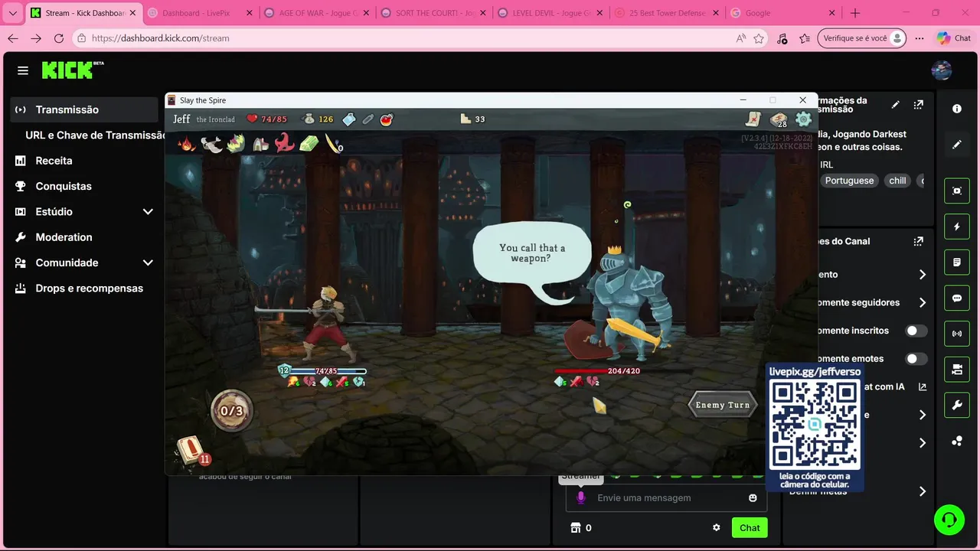Click the blue potion slot in the top bar

coord(349,119)
